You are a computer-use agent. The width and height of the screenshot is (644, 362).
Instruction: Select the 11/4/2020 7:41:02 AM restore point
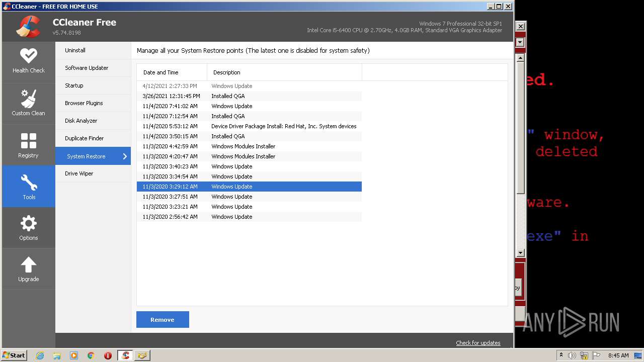tap(249, 106)
